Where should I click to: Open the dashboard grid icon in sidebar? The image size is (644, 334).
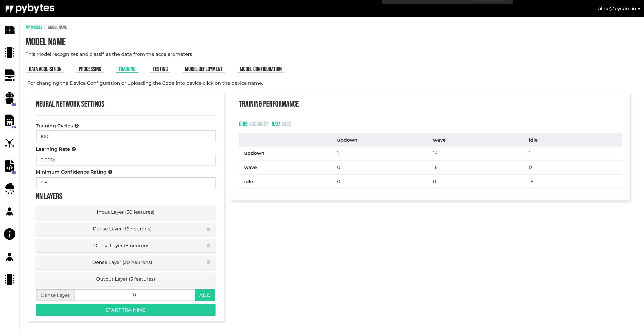pyautogui.click(x=10, y=30)
